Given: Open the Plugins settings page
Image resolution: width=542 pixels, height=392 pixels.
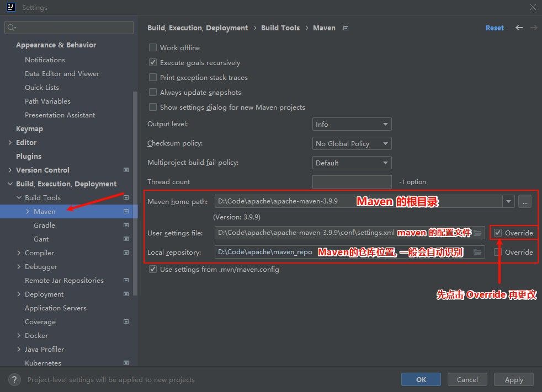Looking at the screenshot, I should pos(29,156).
